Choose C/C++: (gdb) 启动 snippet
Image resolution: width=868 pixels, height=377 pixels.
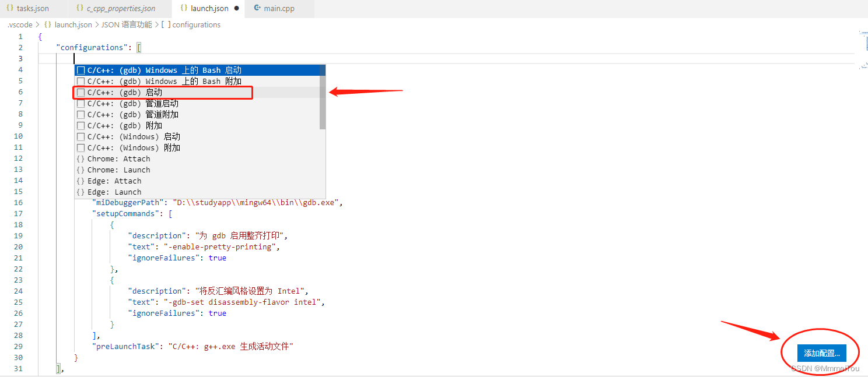click(x=197, y=92)
